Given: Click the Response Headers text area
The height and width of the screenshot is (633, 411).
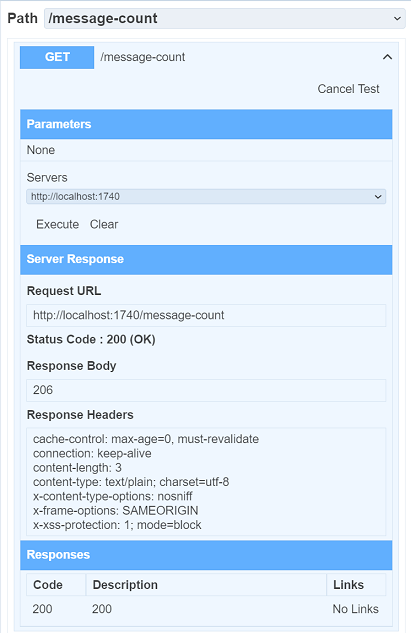Looking at the screenshot, I should (x=206, y=482).
